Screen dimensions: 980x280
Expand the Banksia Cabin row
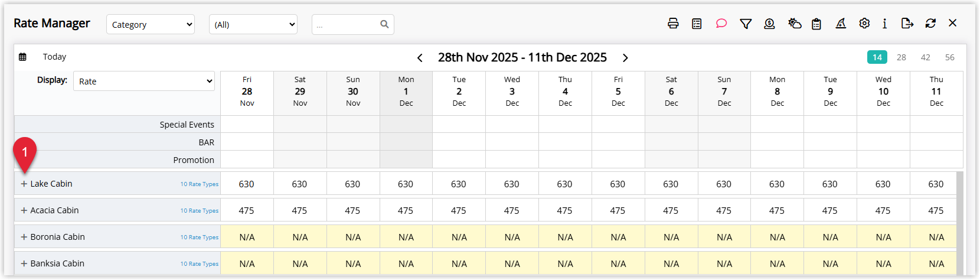pos(24,263)
